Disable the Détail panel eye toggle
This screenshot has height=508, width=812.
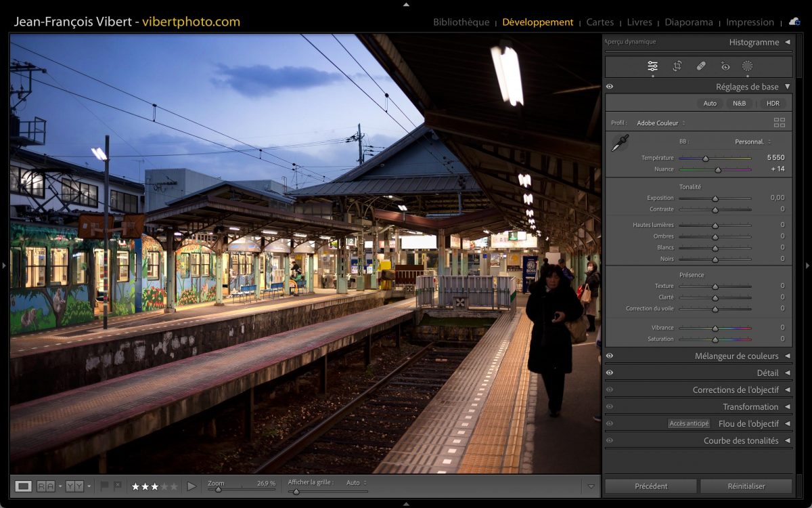pos(610,373)
